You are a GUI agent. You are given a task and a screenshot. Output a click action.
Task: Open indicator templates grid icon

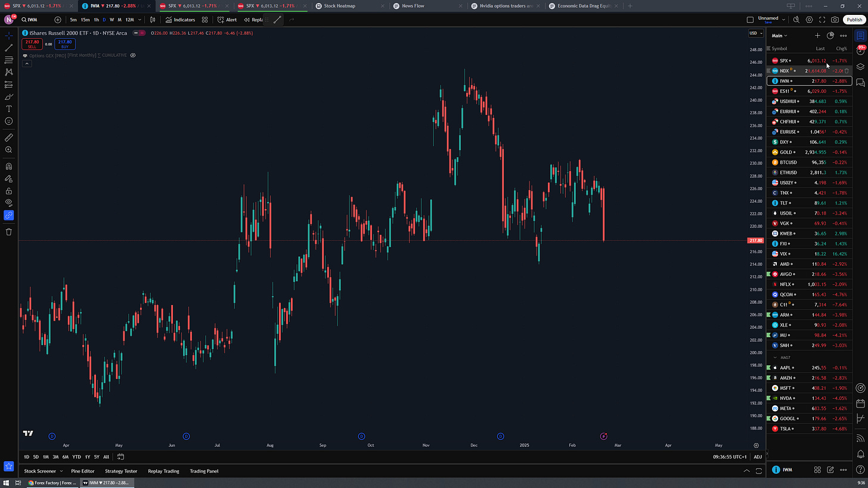[x=204, y=20]
